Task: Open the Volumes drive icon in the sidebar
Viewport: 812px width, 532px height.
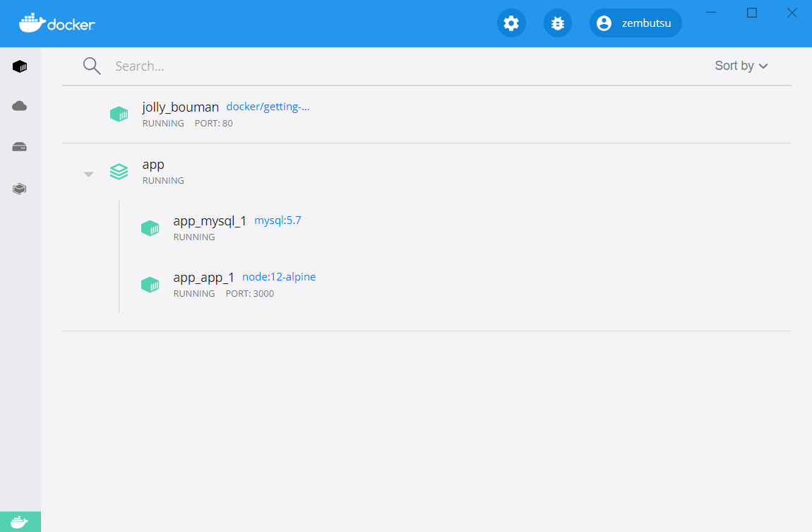Action: pos(20,147)
